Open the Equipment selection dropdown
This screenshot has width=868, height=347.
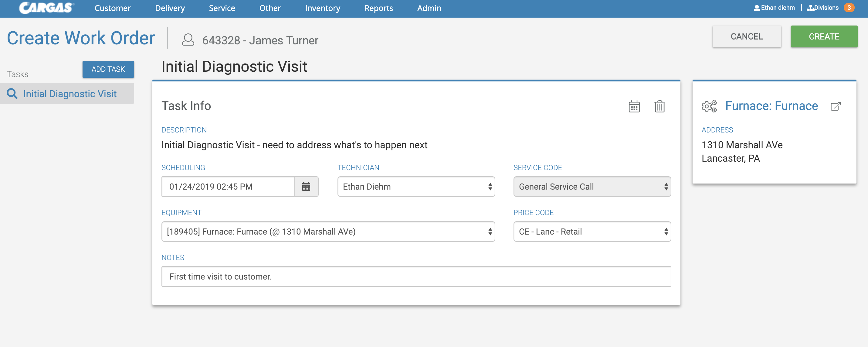(x=328, y=232)
